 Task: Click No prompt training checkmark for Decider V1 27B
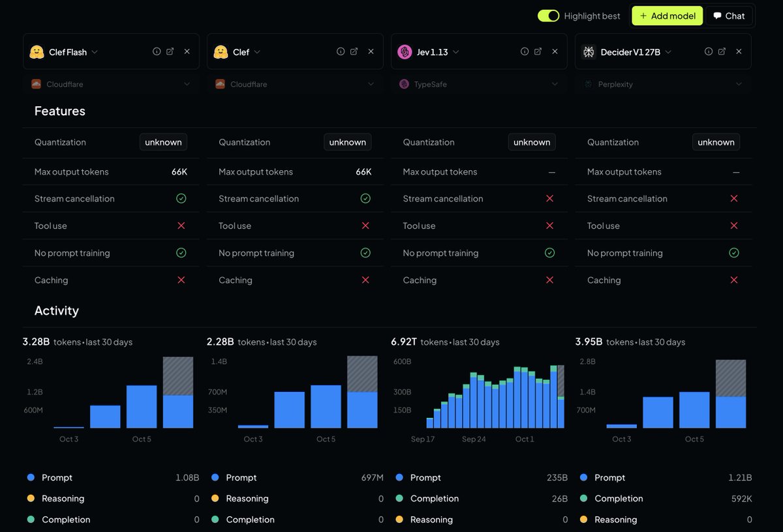pyautogui.click(x=734, y=253)
